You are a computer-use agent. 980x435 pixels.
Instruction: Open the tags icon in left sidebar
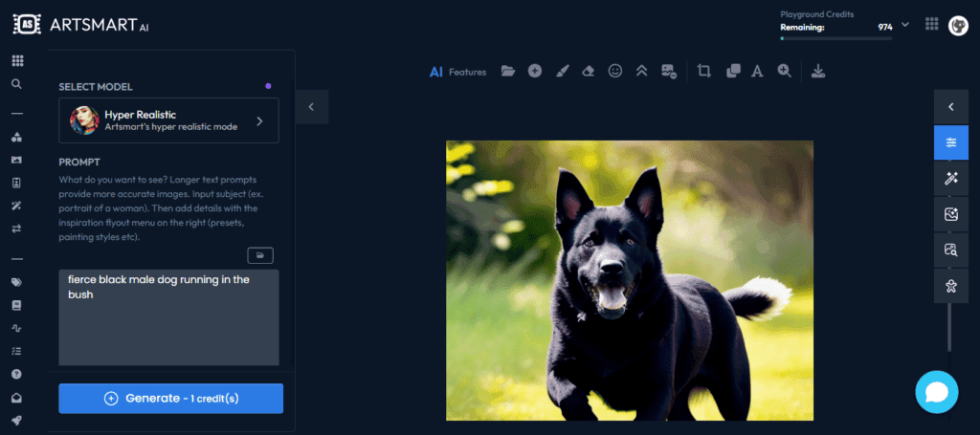pos(17,282)
